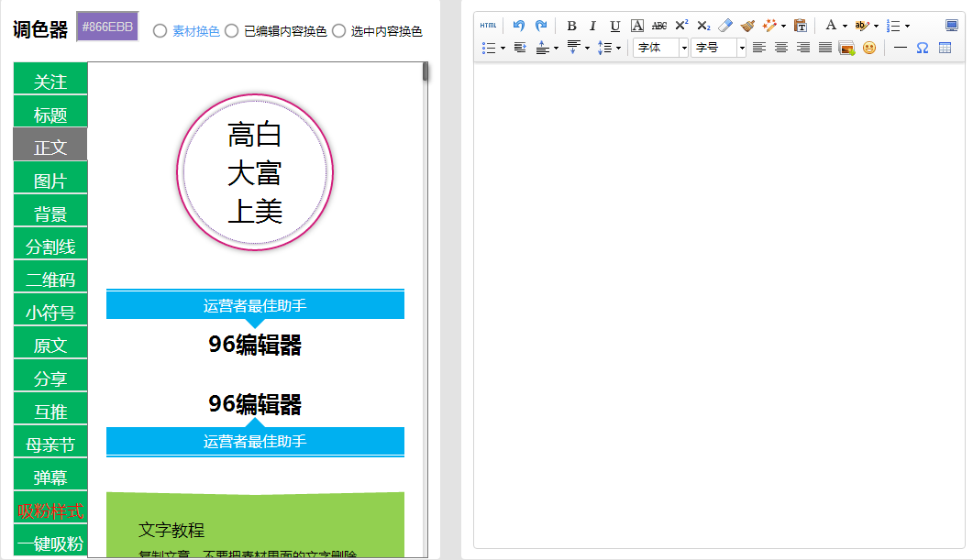Select the 已编辑内容换色 radio option
The width and height of the screenshot is (973, 560).
tap(231, 31)
